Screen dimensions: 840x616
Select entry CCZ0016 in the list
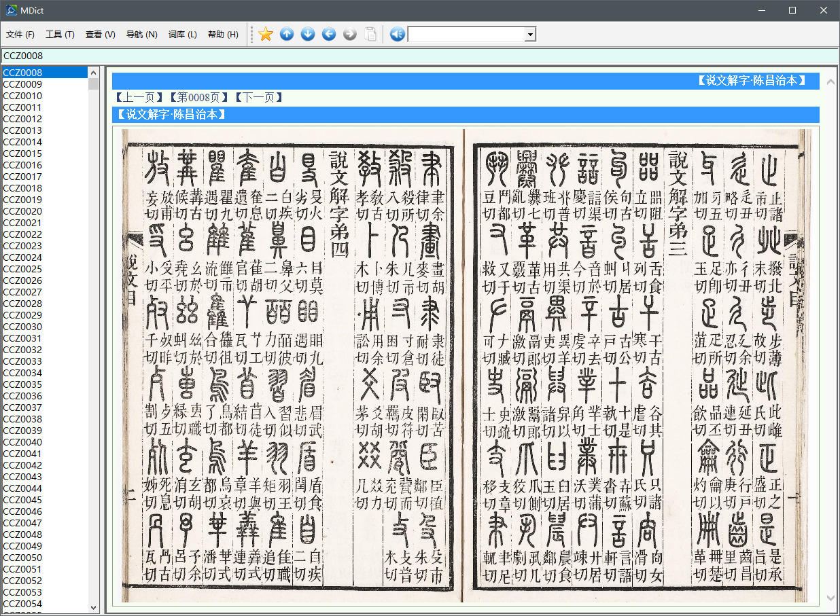click(44, 165)
